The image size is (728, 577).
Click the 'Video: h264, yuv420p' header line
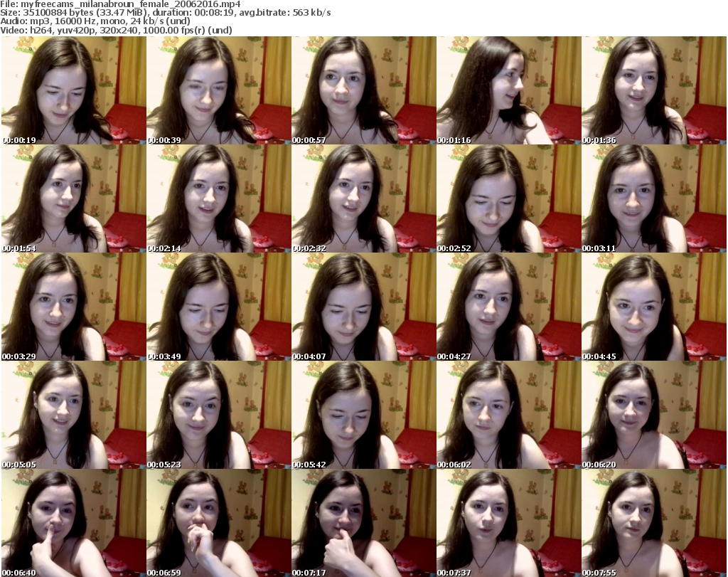tap(116, 30)
